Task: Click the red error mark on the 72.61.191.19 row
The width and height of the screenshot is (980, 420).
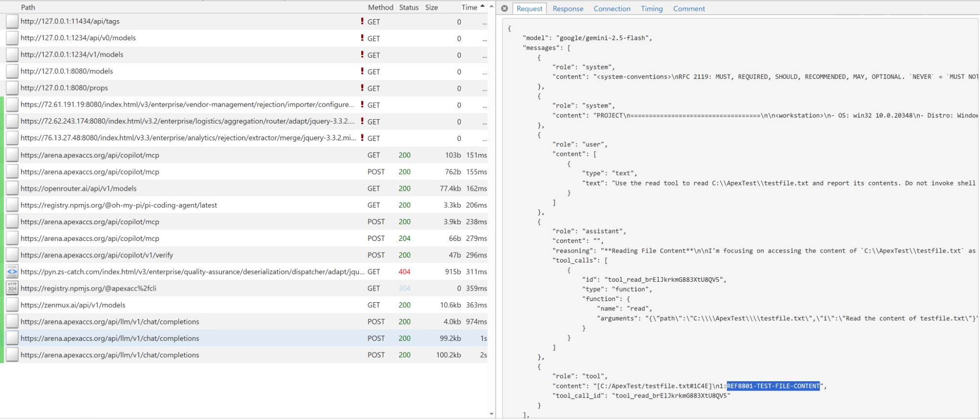Action: click(x=362, y=105)
